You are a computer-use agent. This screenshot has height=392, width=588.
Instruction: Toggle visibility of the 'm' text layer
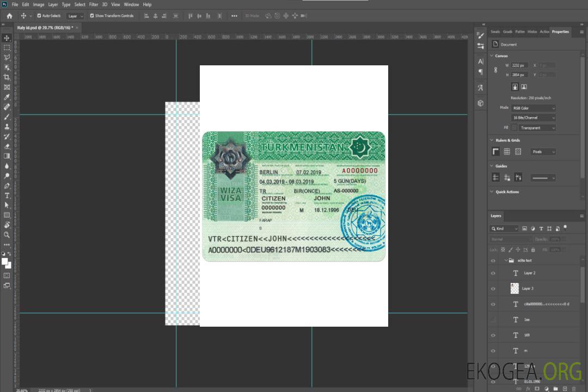tap(493, 351)
